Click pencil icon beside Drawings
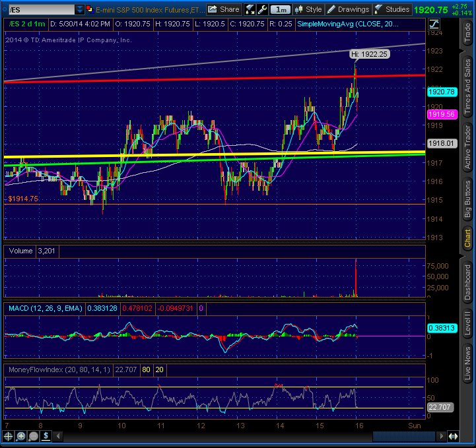The image size is (476, 448). pos(331,10)
